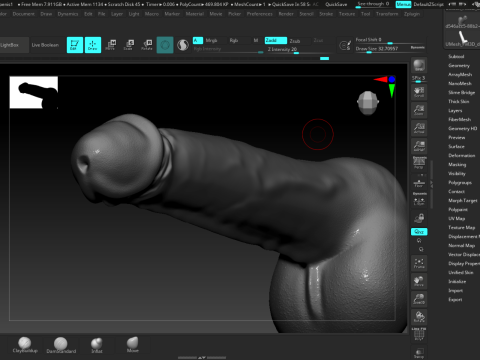Toggle Mrgb channel

click(x=211, y=40)
